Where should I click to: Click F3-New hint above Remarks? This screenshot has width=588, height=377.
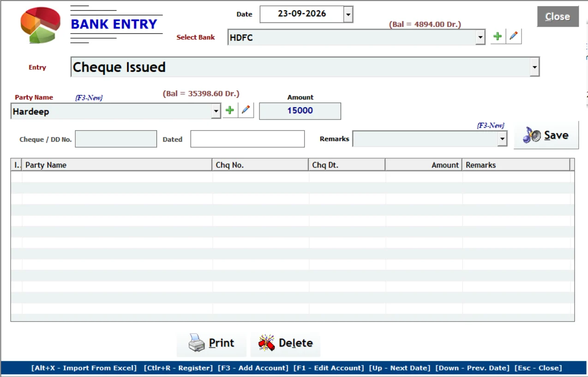pos(491,126)
